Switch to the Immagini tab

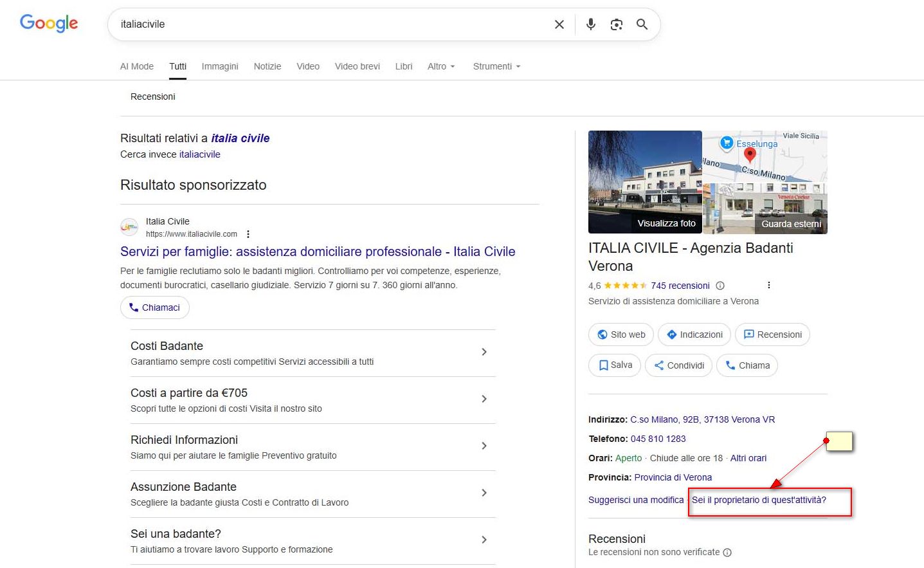pos(220,66)
